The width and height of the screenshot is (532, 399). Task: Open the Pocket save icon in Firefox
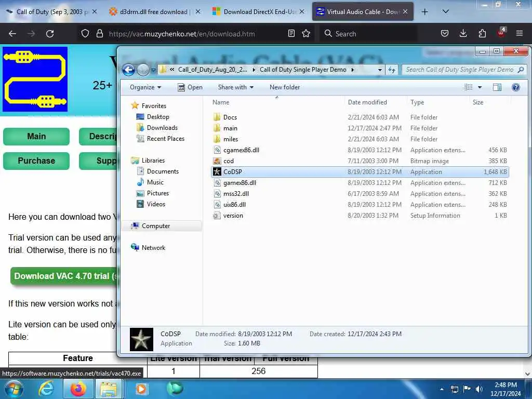click(x=445, y=34)
